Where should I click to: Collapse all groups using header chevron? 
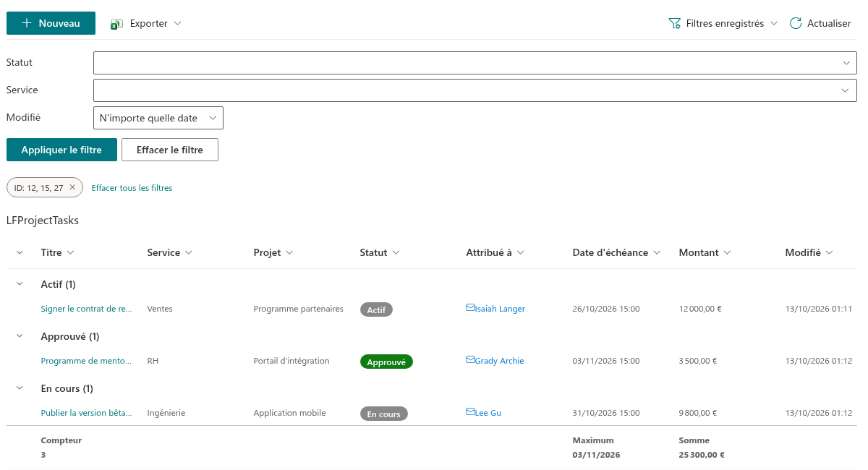coord(20,252)
